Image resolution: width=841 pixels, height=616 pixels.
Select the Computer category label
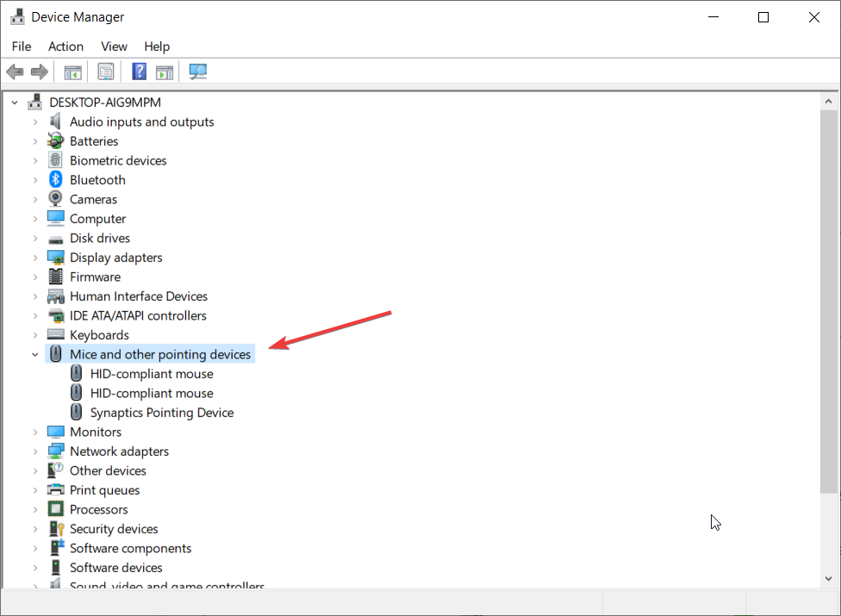(x=97, y=219)
